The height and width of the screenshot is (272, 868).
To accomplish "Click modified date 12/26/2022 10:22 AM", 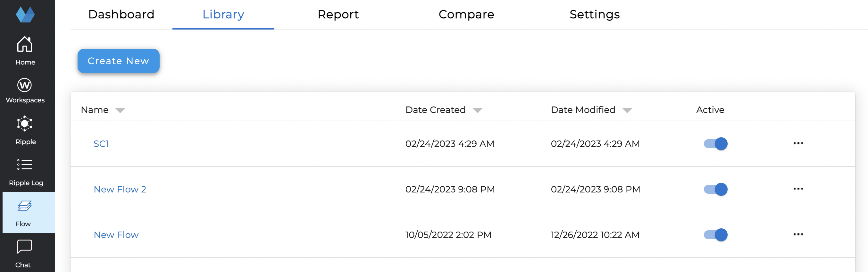I will pyautogui.click(x=595, y=235).
